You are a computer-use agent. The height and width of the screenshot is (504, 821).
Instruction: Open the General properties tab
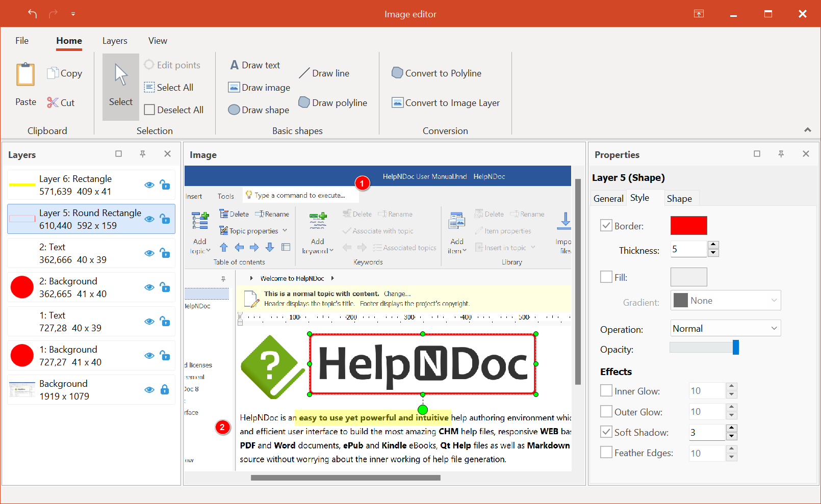(608, 198)
